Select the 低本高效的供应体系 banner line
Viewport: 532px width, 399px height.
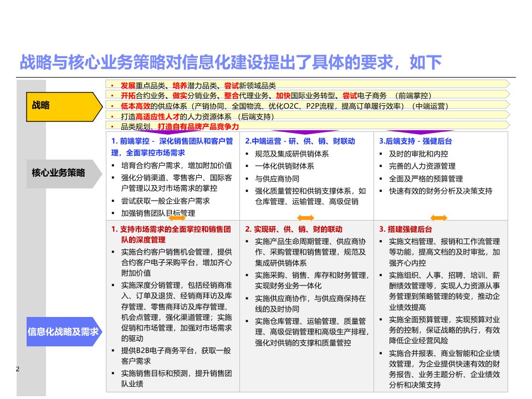coord(308,105)
